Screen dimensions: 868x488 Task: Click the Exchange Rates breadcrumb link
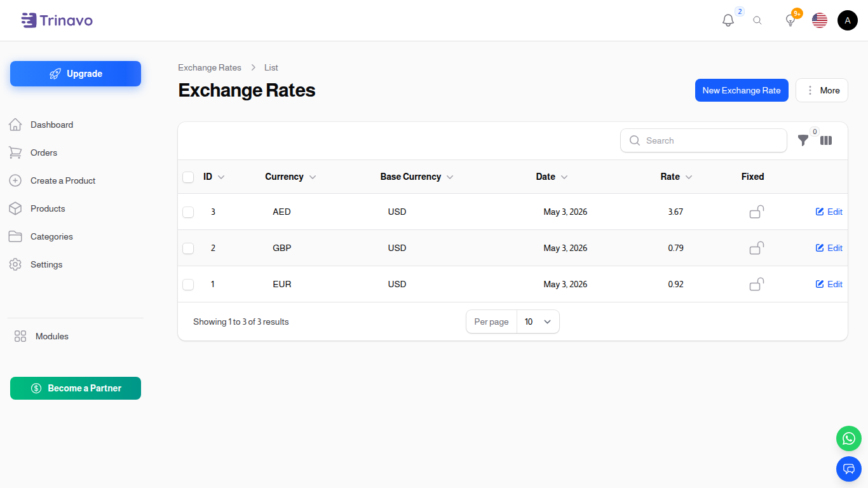coord(210,67)
